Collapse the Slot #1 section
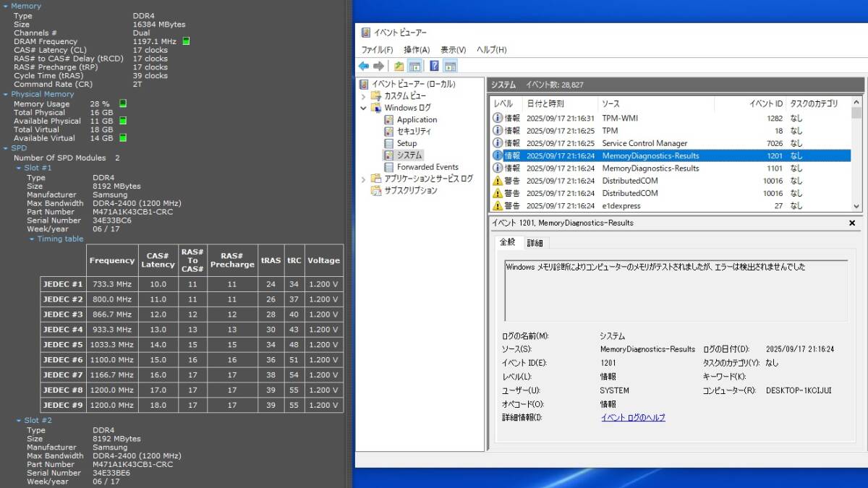The height and width of the screenshot is (488, 868). (19, 168)
